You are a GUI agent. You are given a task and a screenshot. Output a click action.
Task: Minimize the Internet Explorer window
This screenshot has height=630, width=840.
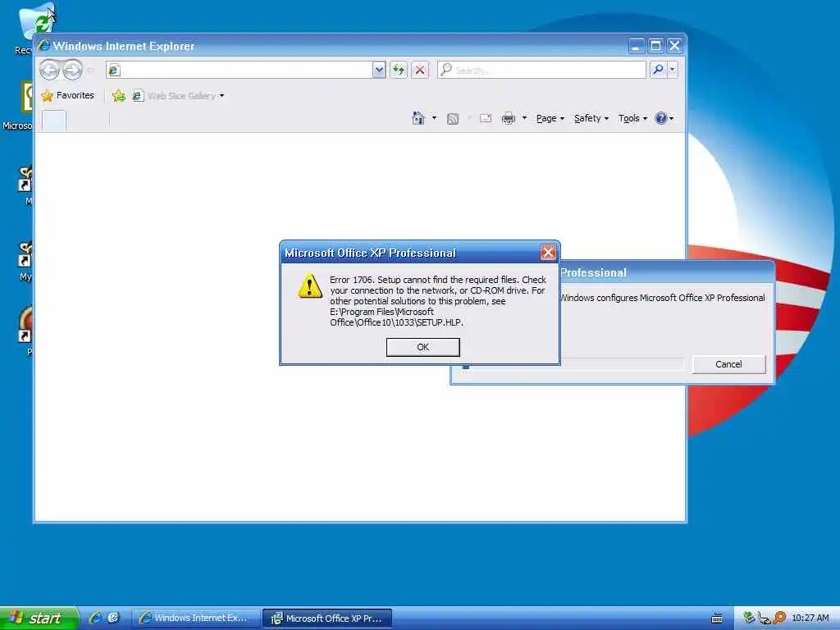(636, 46)
